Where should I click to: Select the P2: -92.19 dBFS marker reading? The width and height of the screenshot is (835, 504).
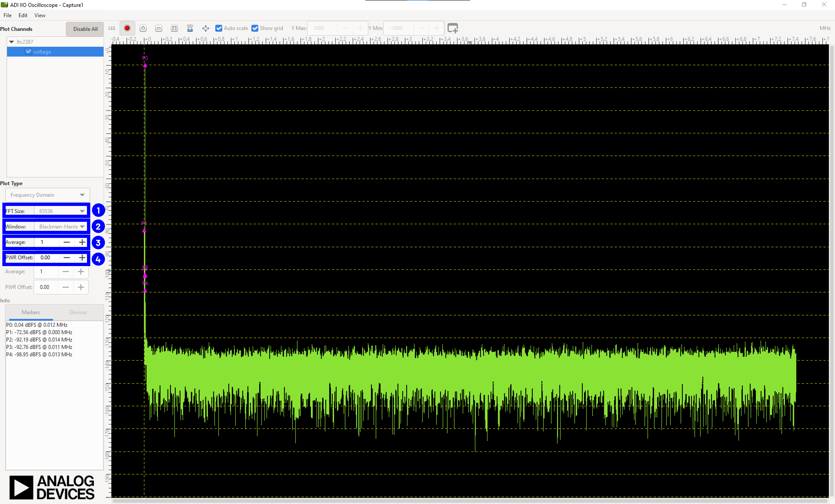39,339
